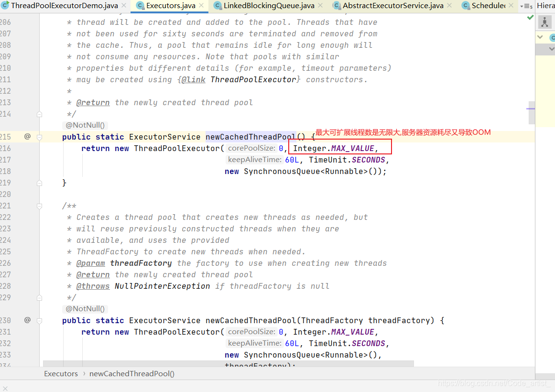Click @return tag on line 213
Viewport: 555px width, 392px height.
(93, 103)
